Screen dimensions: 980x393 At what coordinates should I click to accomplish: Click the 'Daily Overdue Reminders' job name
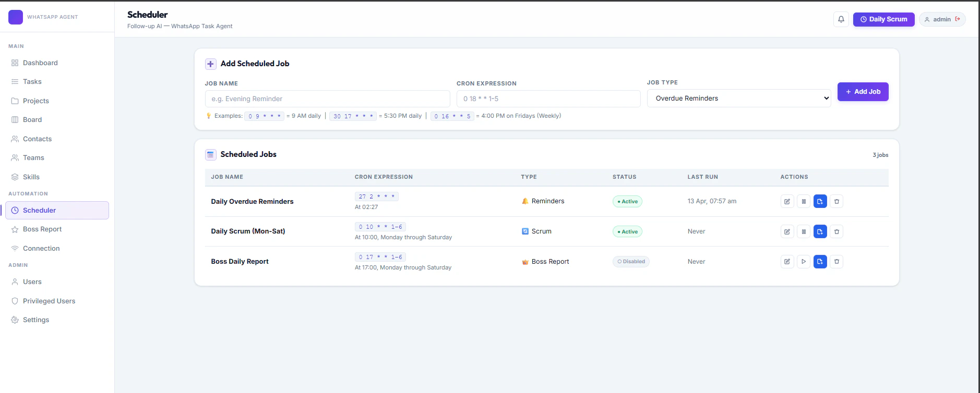point(252,202)
